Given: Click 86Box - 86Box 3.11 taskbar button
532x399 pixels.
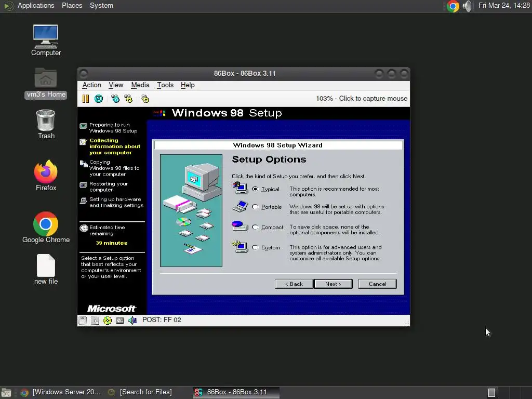Looking at the screenshot, I should click(236, 393).
